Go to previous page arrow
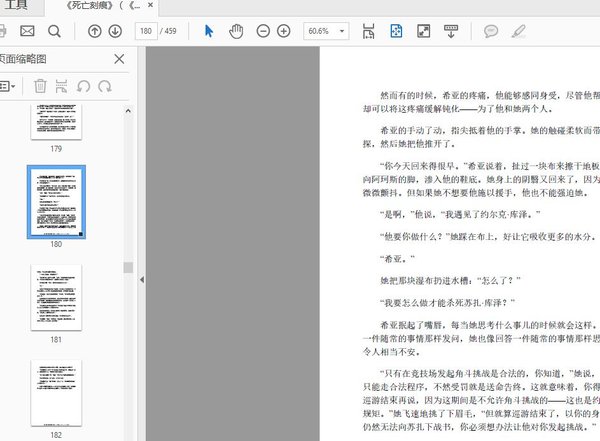 click(x=95, y=31)
